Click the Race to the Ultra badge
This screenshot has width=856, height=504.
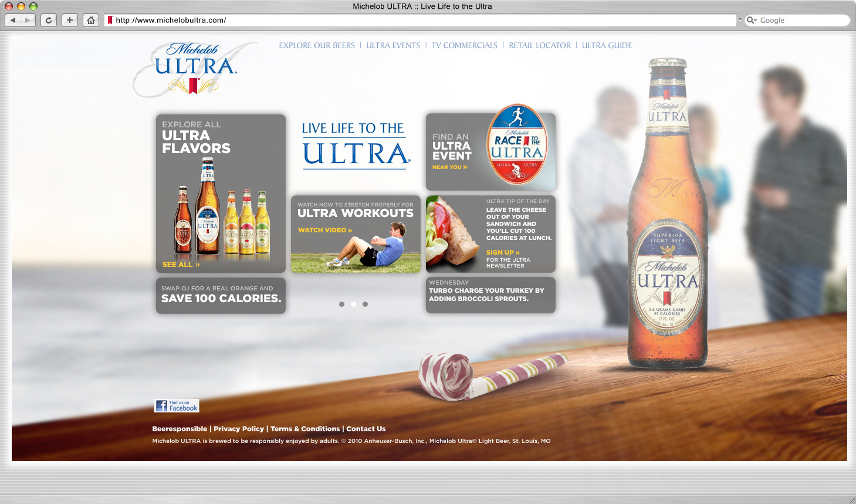(x=517, y=144)
